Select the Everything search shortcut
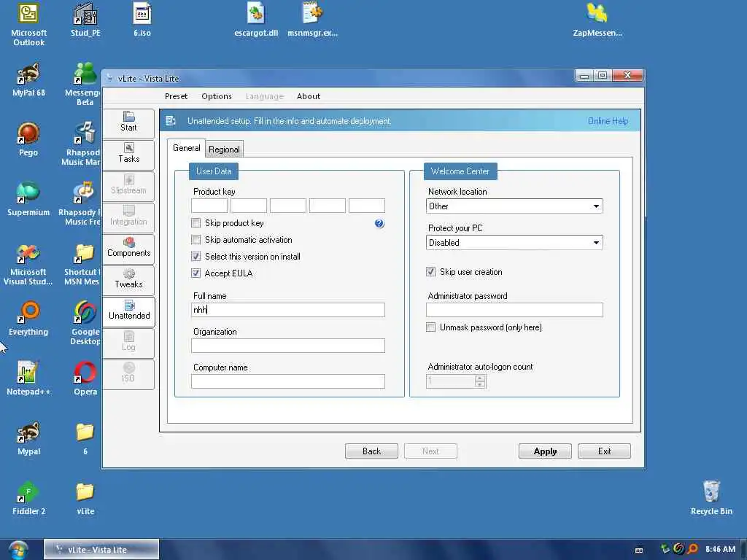Image resolution: width=747 pixels, height=560 pixels. pyautogui.click(x=28, y=319)
